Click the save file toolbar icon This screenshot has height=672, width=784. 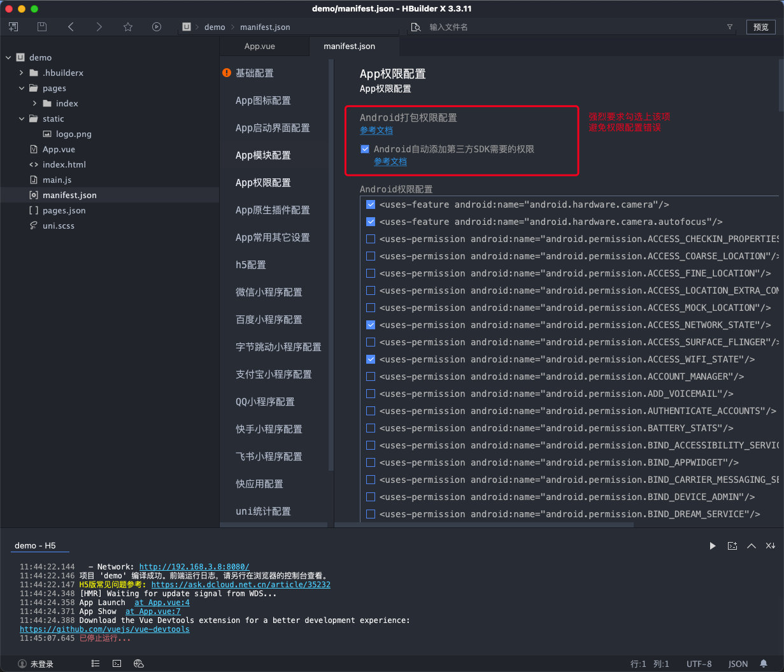(42, 27)
